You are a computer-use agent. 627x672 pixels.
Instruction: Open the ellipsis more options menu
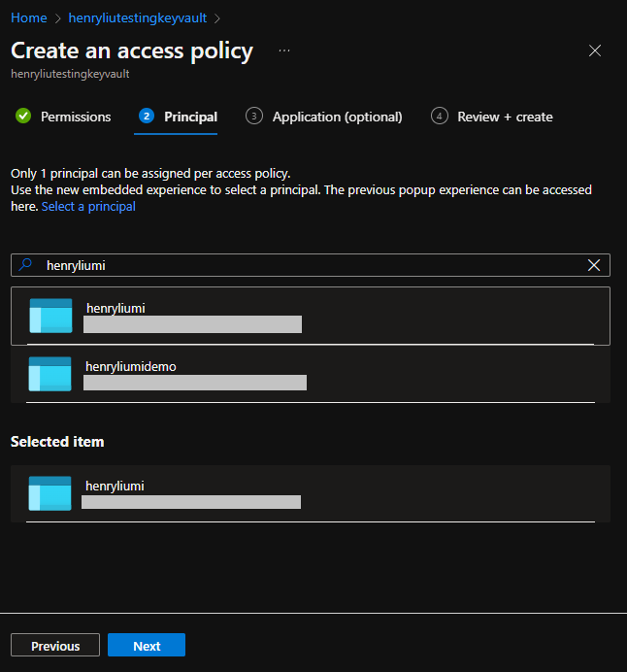[284, 50]
